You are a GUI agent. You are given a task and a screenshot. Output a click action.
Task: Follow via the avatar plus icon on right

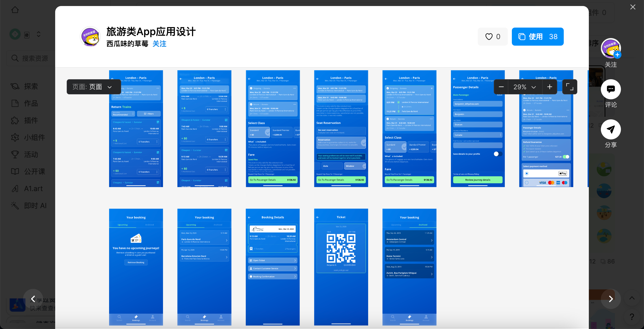coord(617,55)
